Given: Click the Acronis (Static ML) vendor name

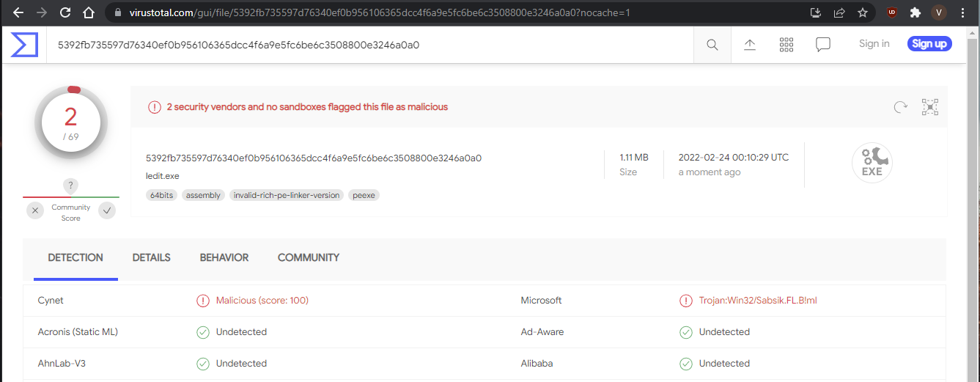Looking at the screenshot, I should click(x=78, y=332).
